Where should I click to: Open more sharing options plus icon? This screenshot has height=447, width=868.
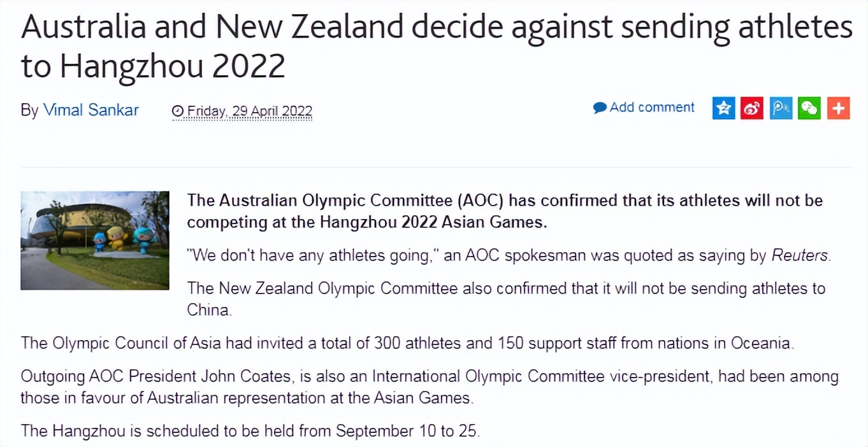(x=838, y=109)
